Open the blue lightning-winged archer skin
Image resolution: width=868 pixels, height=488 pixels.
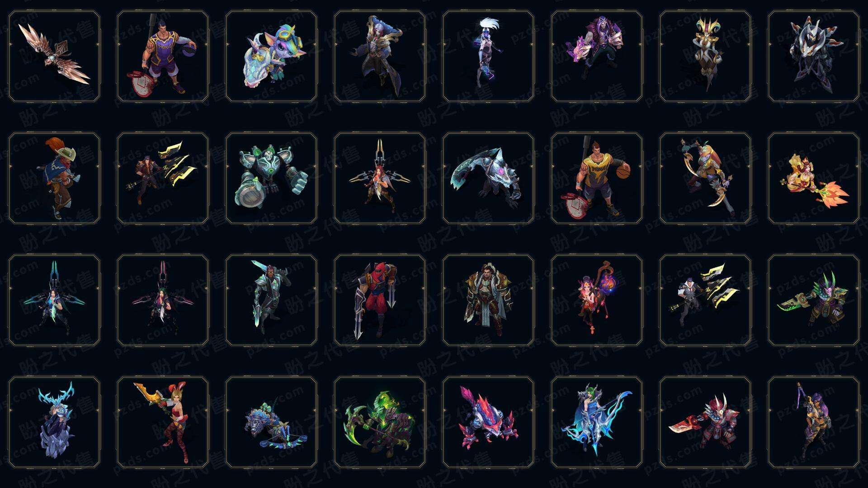[x=597, y=422]
